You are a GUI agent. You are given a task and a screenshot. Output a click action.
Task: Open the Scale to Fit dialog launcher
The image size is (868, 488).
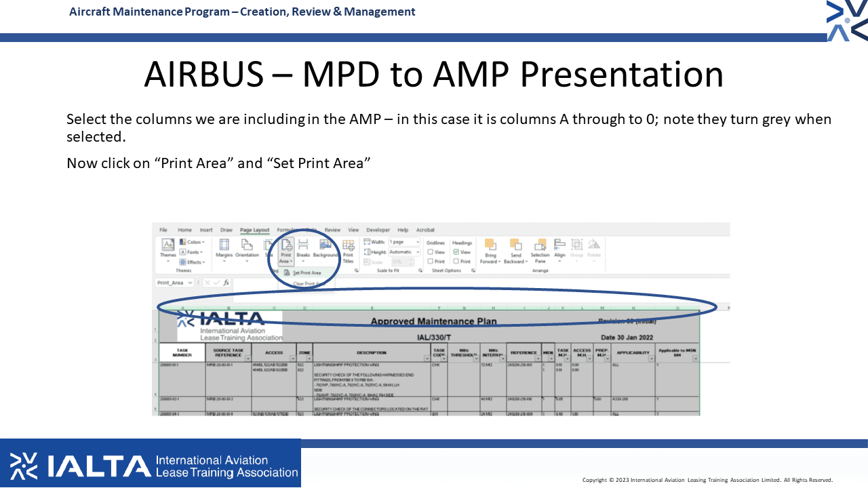(420, 270)
